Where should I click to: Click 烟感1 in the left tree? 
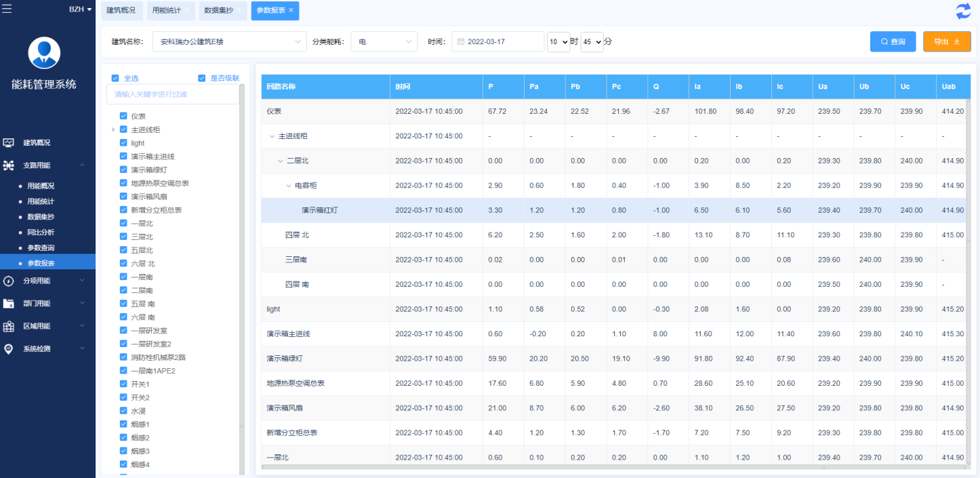[x=140, y=424]
